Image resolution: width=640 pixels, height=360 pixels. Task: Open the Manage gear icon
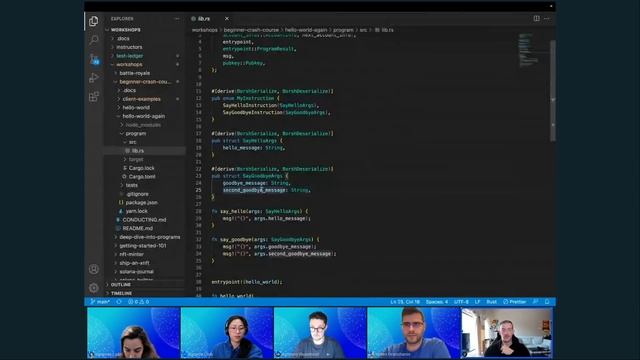tap(93, 288)
